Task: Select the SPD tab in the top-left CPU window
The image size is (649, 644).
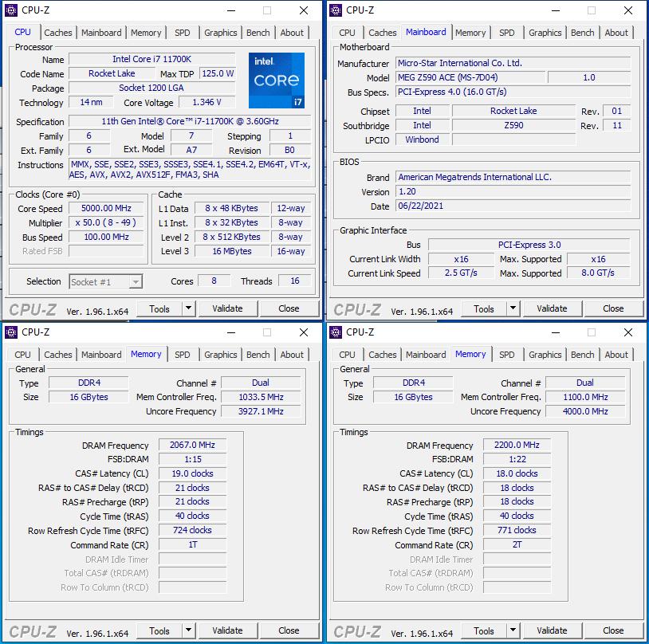Action: click(182, 33)
